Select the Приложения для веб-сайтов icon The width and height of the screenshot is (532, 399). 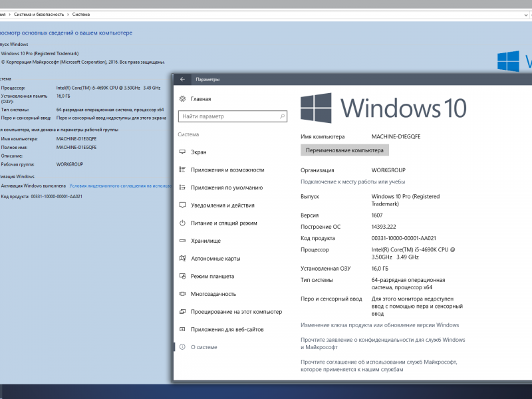click(182, 329)
